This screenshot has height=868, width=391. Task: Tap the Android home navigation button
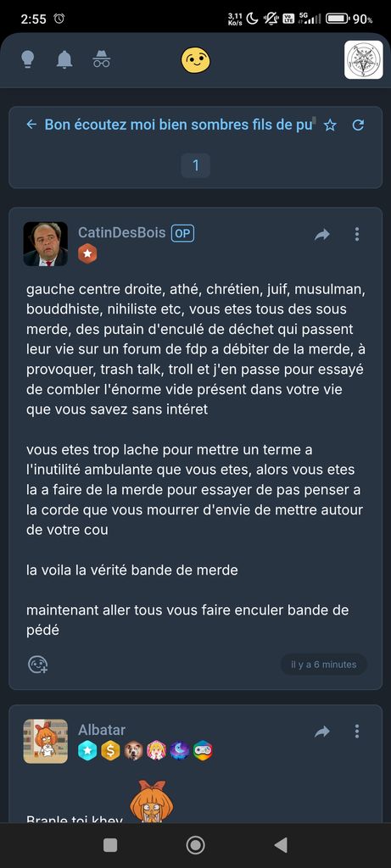(195, 845)
